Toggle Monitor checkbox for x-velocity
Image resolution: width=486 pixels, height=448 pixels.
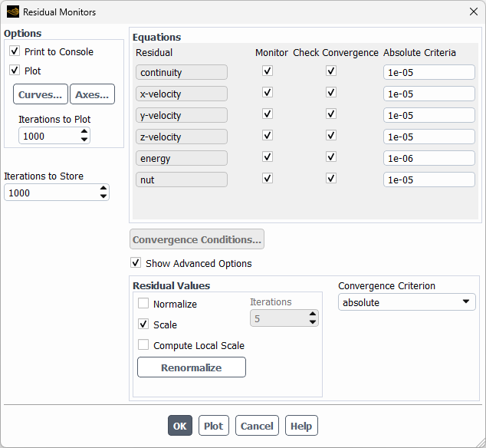click(x=268, y=92)
